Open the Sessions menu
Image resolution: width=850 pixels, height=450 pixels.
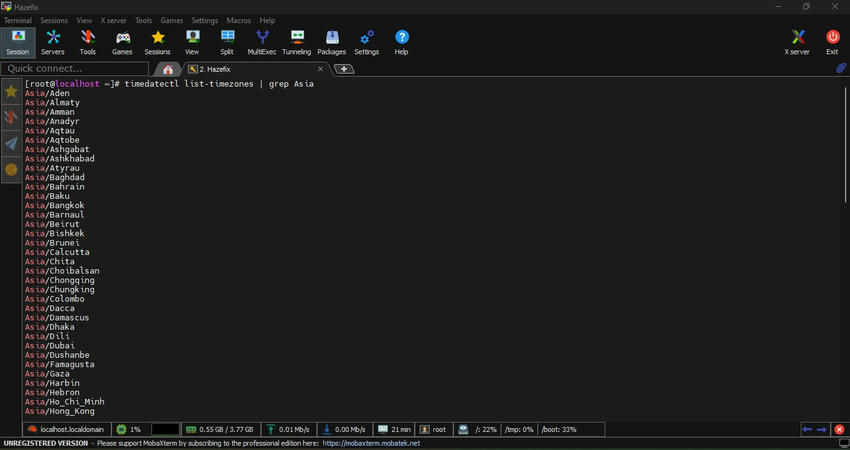pyautogui.click(x=54, y=20)
